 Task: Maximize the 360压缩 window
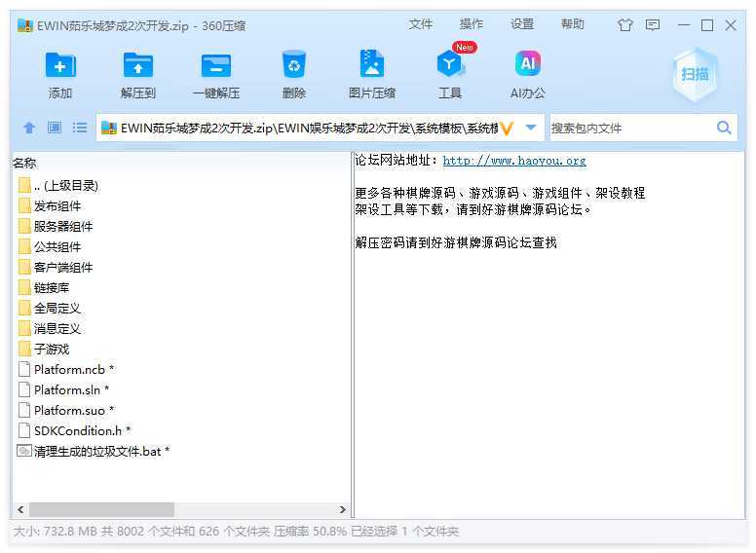click(707, 25)
